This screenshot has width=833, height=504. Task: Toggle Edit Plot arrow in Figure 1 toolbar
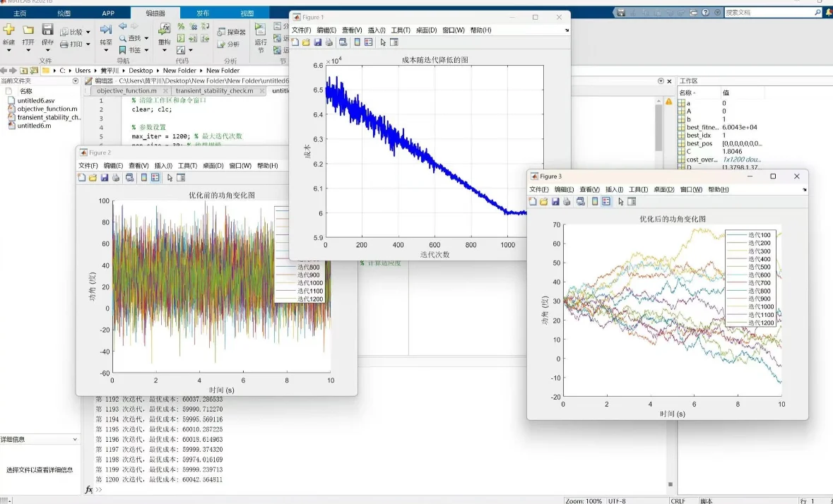coord(383,42)
